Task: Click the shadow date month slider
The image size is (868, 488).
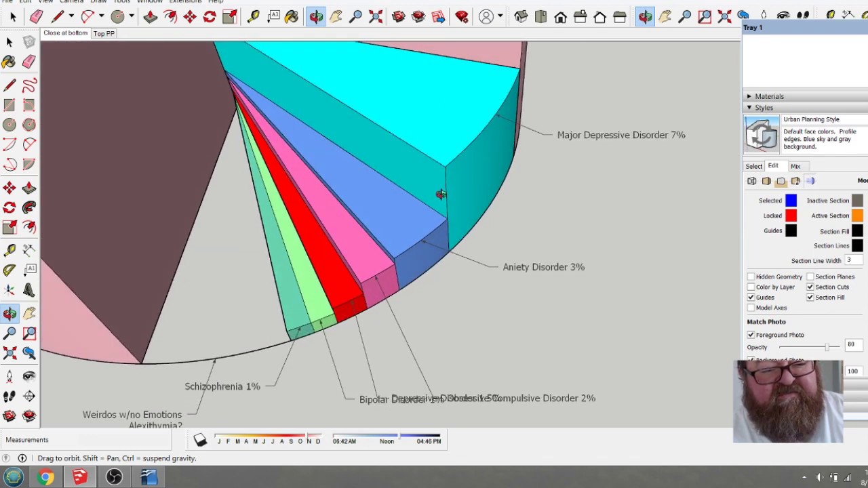Action: [268, 436]
